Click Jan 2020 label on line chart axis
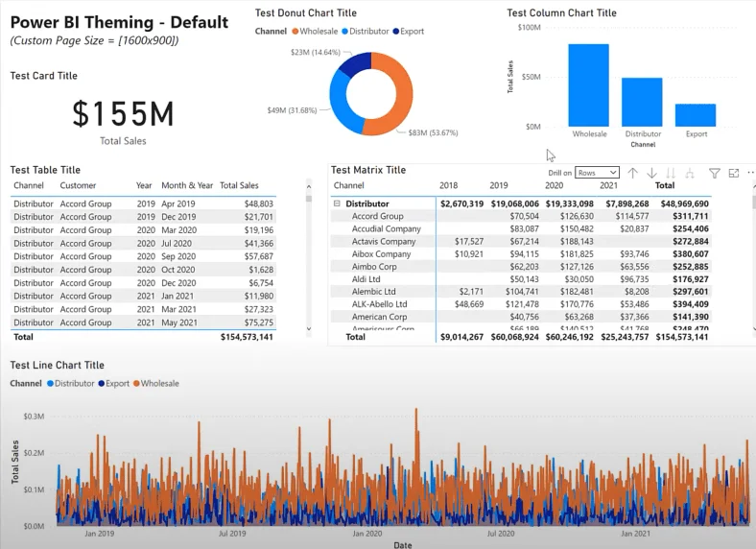Screen dimensions: 756x549 point(366,534)
